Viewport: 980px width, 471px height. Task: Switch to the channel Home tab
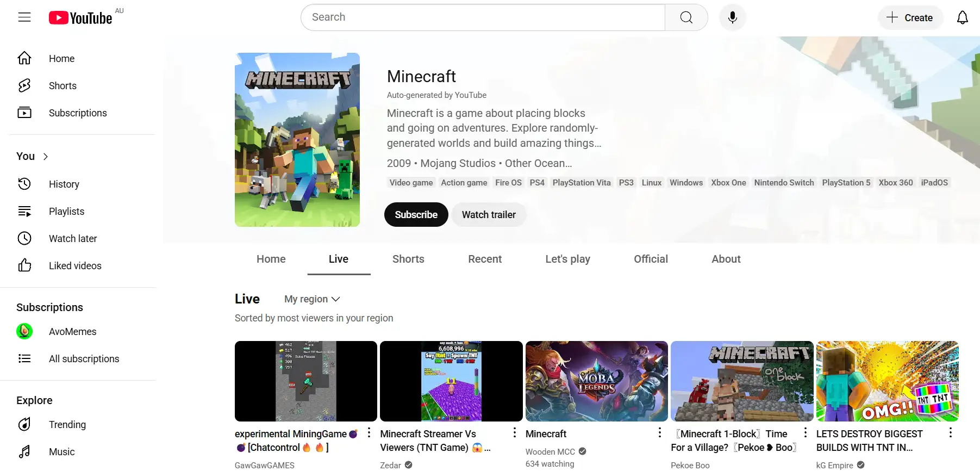click(x=271, y=259)
